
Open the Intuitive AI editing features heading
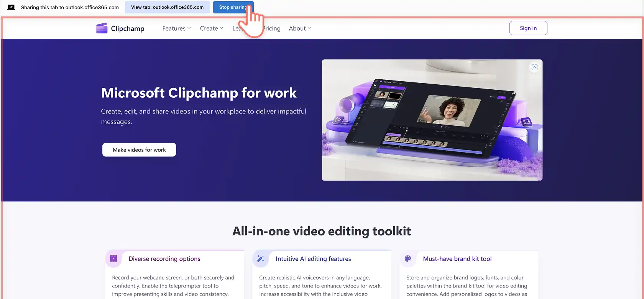(x=313, y=259)
